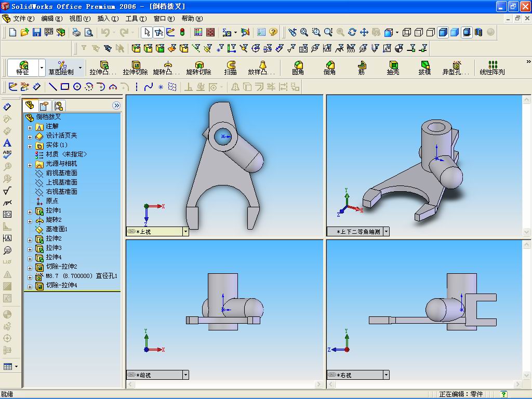Click the Smart Dimension icon in sketch toolbar

click(37, 87)
